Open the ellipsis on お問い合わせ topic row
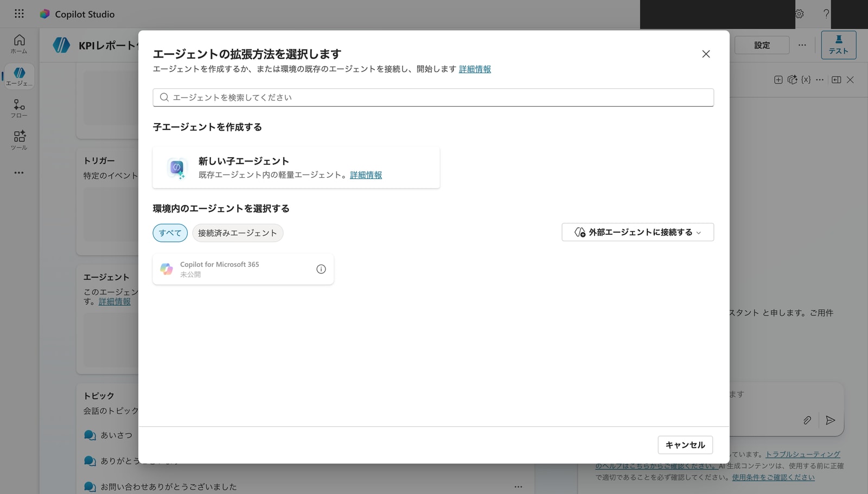868x494 pixels. click(518, 486)
